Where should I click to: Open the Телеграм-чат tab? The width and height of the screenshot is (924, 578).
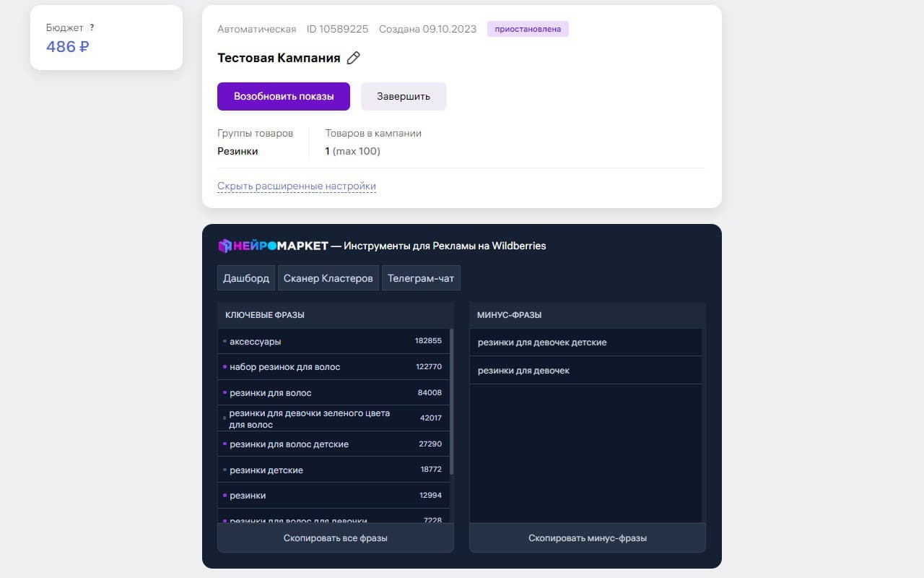point(421,278)
